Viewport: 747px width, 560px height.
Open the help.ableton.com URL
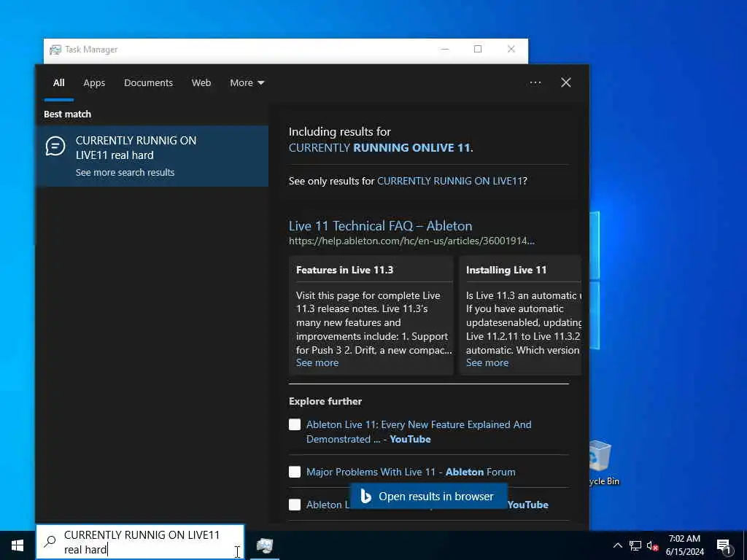[x=411, y=241]
